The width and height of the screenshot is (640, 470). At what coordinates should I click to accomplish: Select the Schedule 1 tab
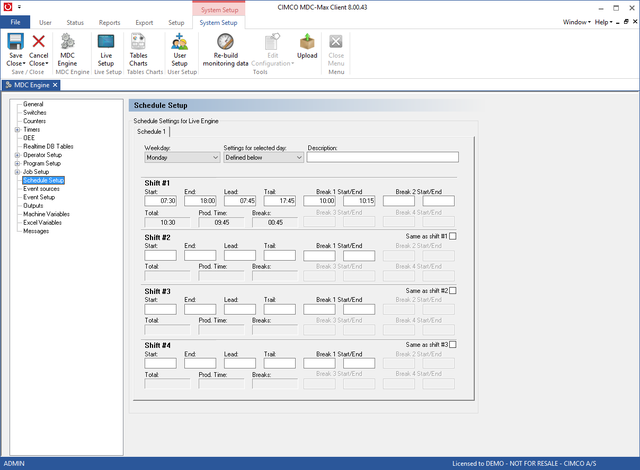click(151, 131)
